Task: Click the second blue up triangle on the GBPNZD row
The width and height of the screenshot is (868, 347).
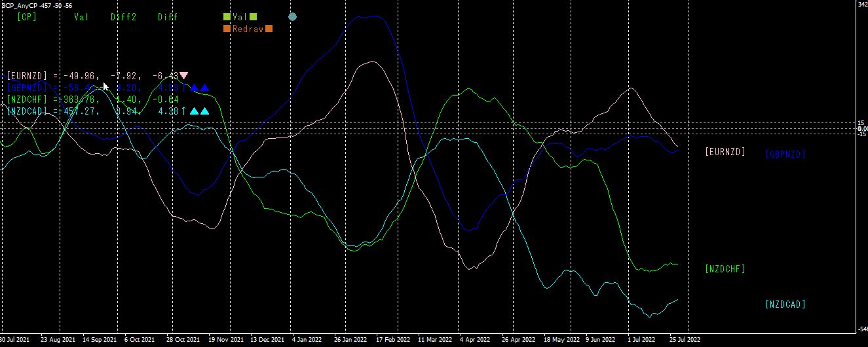Action: click(x=204, y=88)
